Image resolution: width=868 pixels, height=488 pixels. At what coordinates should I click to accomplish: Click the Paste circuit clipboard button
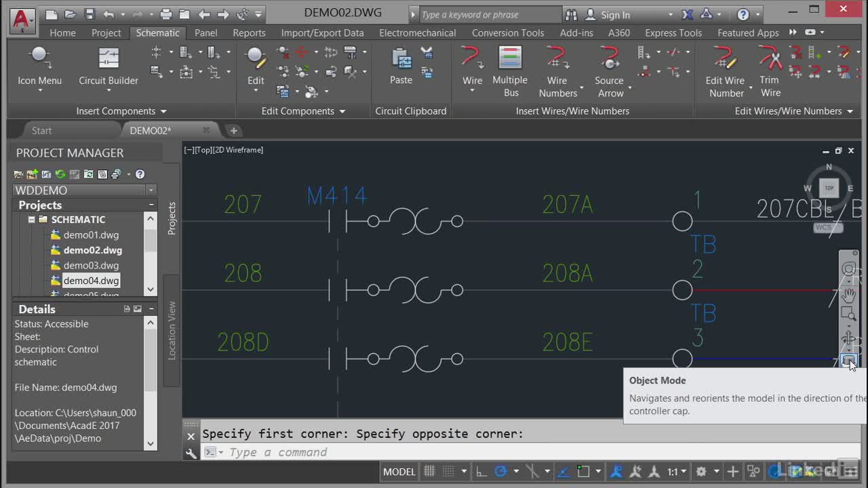[x=401, y=66]
